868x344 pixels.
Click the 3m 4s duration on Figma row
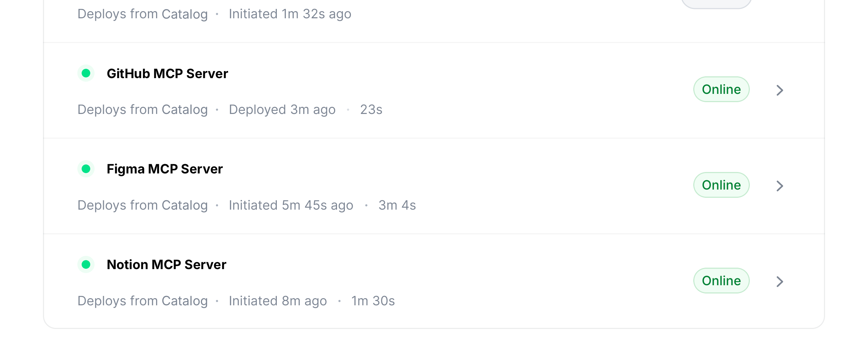click(x=397, y=205)
